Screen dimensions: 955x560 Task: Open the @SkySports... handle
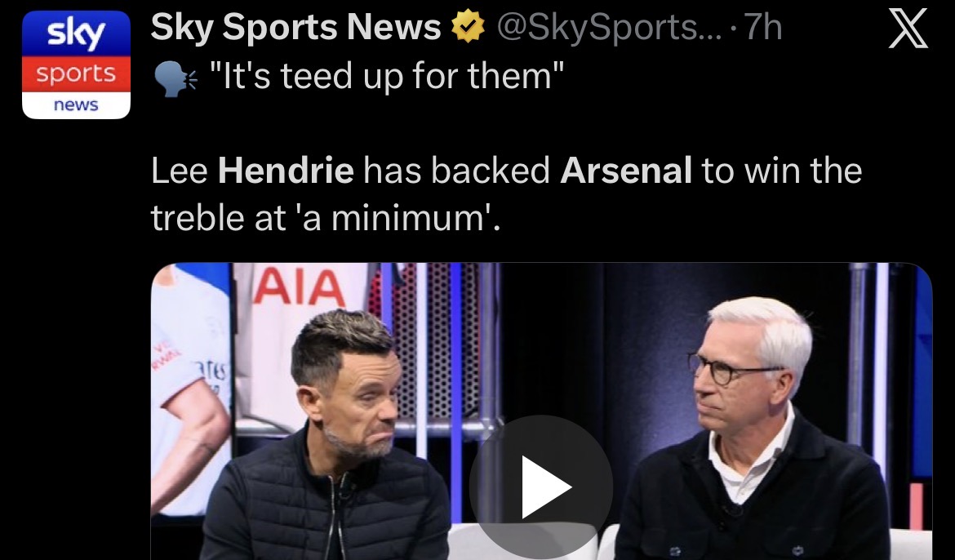tap(609, 29)
